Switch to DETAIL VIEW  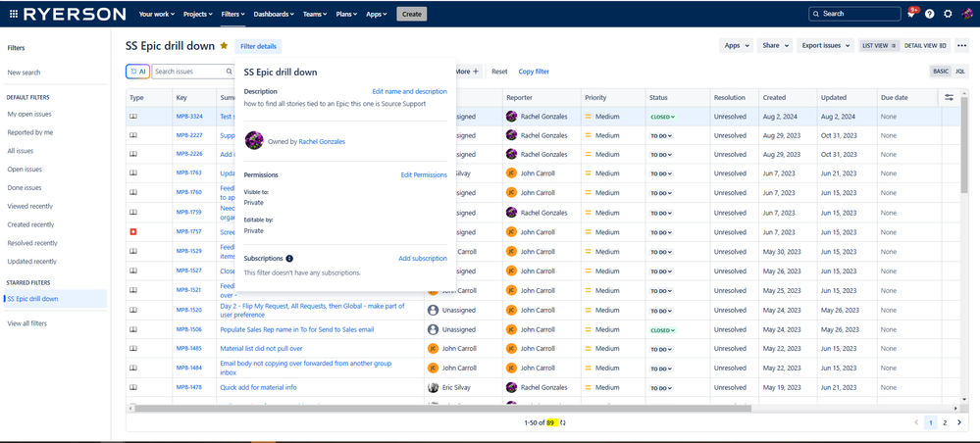(925, 46)
